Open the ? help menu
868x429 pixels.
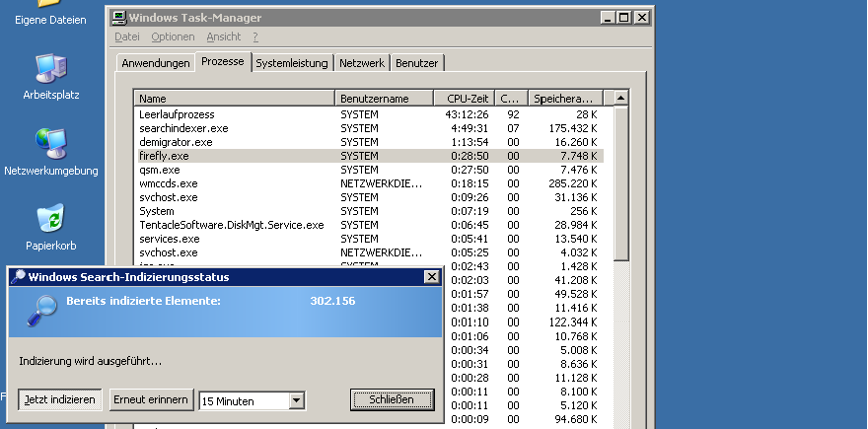pyautogui.click(x=255, y=36)
